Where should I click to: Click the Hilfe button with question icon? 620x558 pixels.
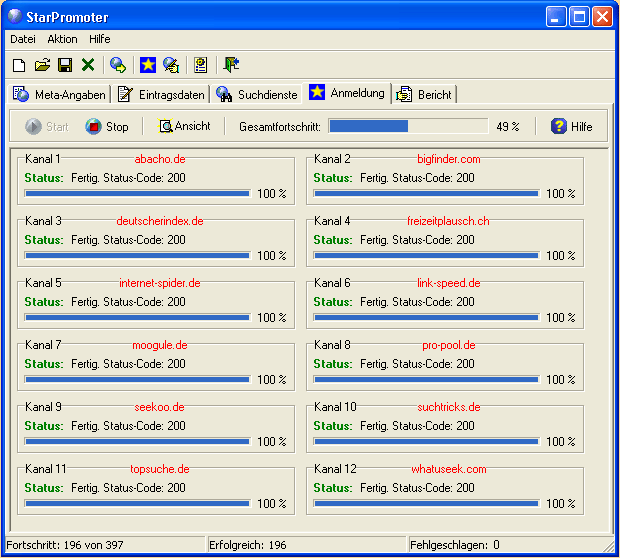[x=571, y=127]
